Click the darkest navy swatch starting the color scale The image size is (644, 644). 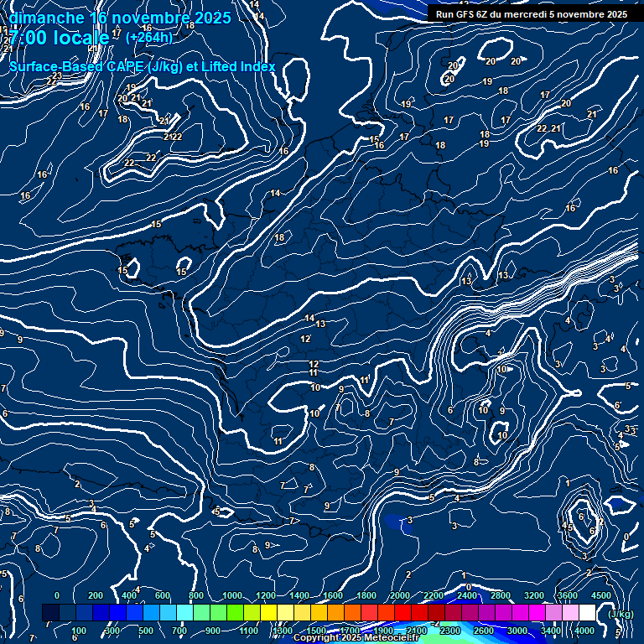point(50,612)
